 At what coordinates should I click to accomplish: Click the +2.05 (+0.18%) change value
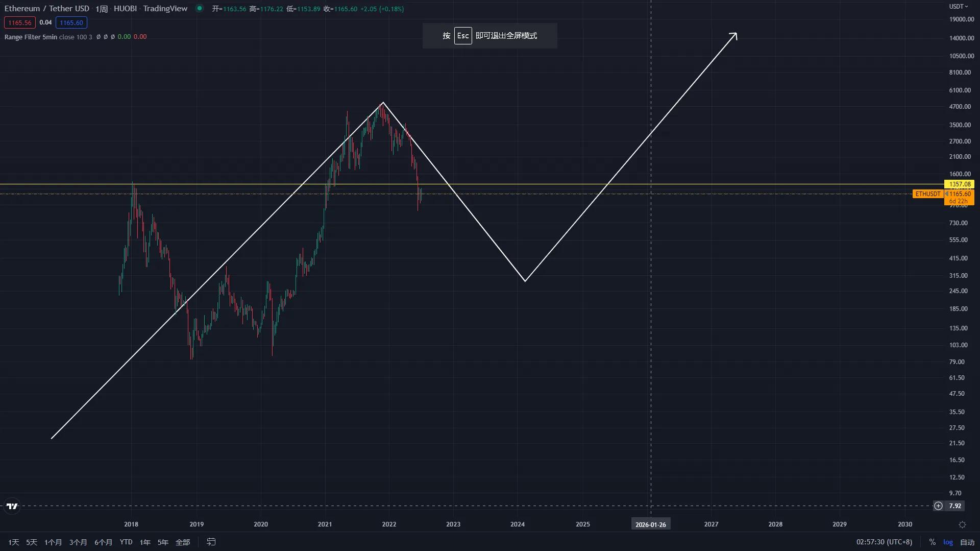point(382,9)
